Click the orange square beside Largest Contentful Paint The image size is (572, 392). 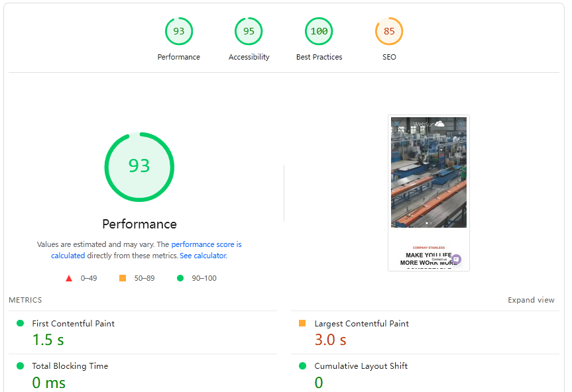pos(302,324)
